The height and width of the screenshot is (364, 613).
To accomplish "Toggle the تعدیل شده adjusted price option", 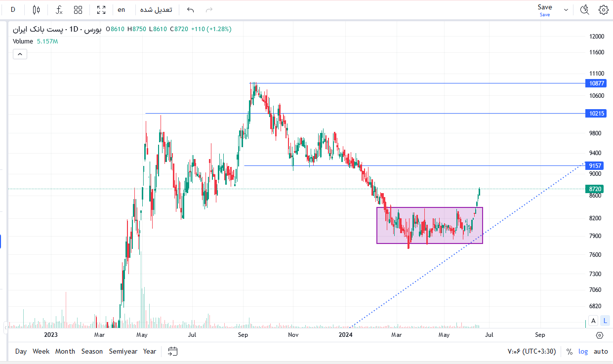I will click(156, 9).
